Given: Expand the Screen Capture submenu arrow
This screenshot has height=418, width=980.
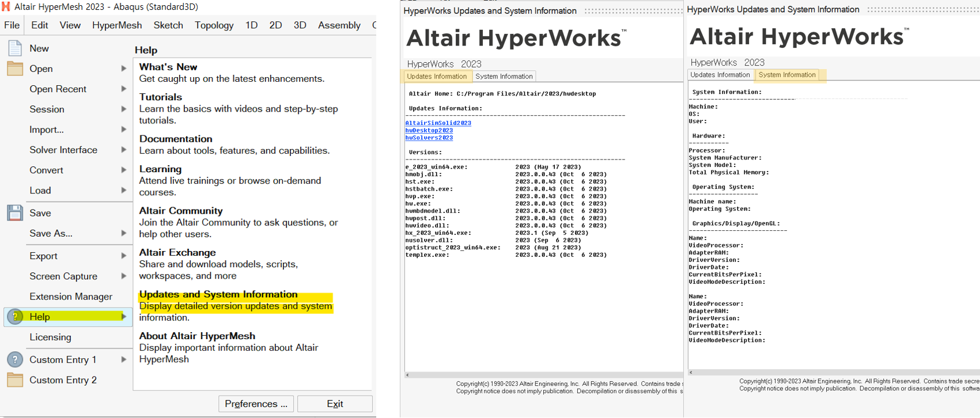Looking at the screenshot, I should [123, 276].
